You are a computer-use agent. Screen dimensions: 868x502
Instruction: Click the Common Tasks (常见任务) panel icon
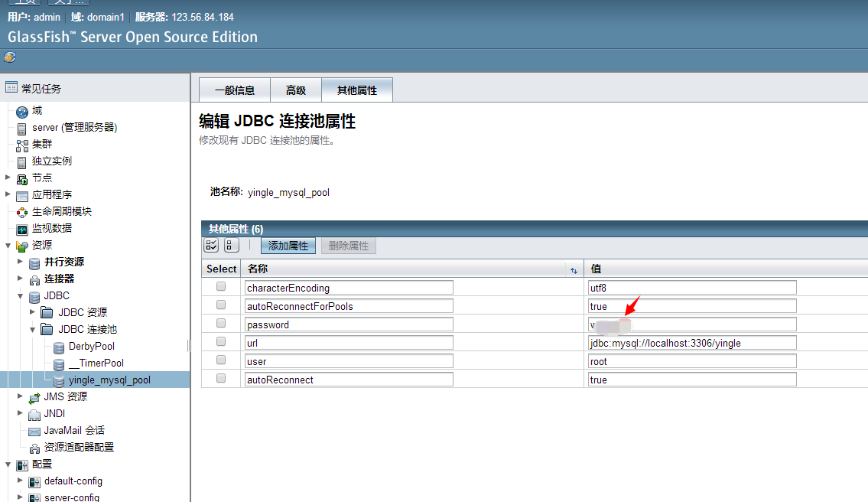click(11, 87)
